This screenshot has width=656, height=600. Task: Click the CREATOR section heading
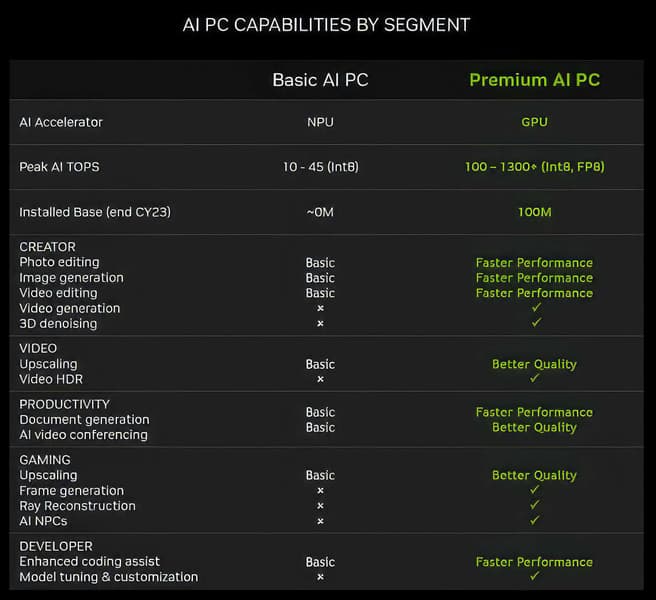[x=47, y=247]
